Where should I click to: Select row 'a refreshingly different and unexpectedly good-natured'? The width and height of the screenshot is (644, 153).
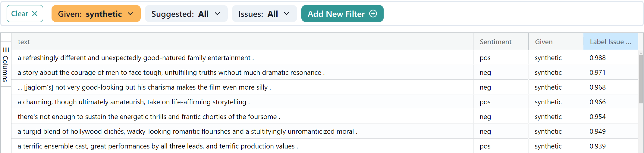325,58
